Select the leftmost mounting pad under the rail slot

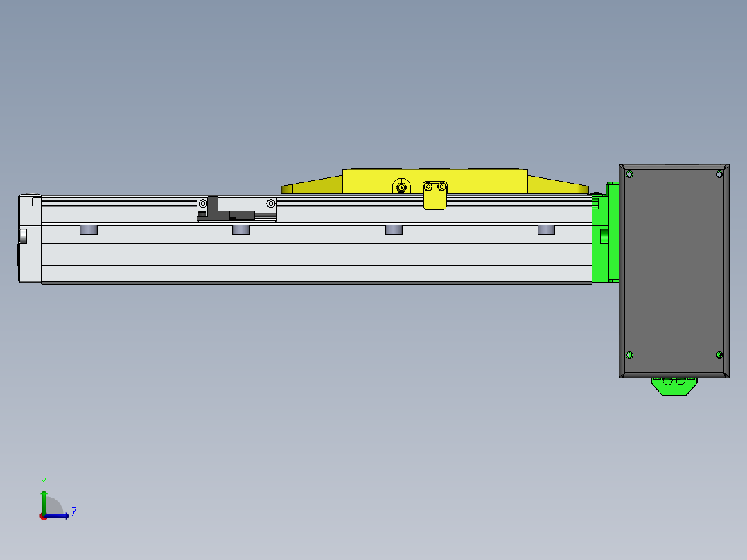coord(89,229)
